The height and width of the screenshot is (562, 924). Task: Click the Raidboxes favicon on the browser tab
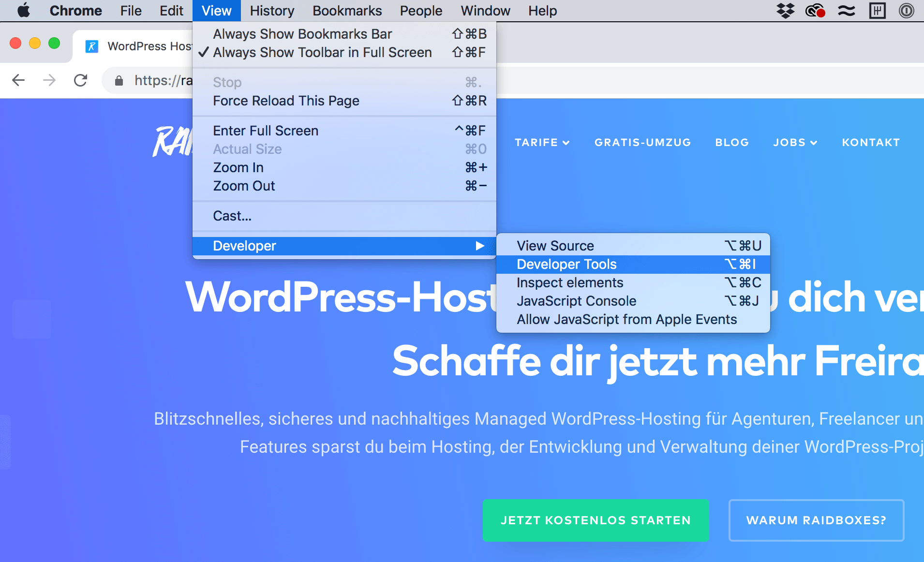91,46
